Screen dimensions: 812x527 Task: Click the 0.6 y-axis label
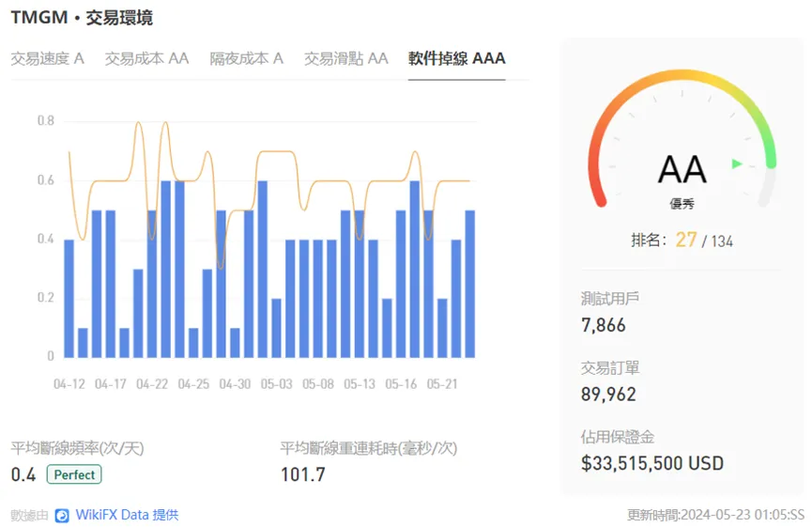pos(46,180)
